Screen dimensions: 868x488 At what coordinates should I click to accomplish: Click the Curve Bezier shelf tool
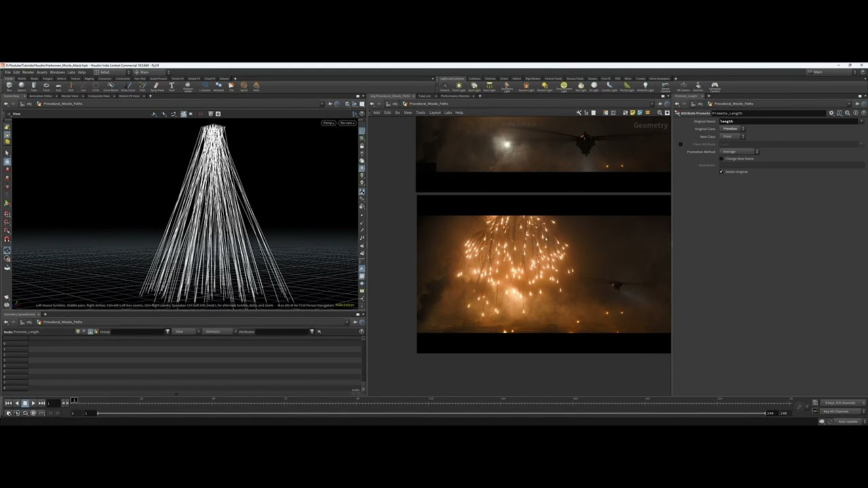click(111, 86)
